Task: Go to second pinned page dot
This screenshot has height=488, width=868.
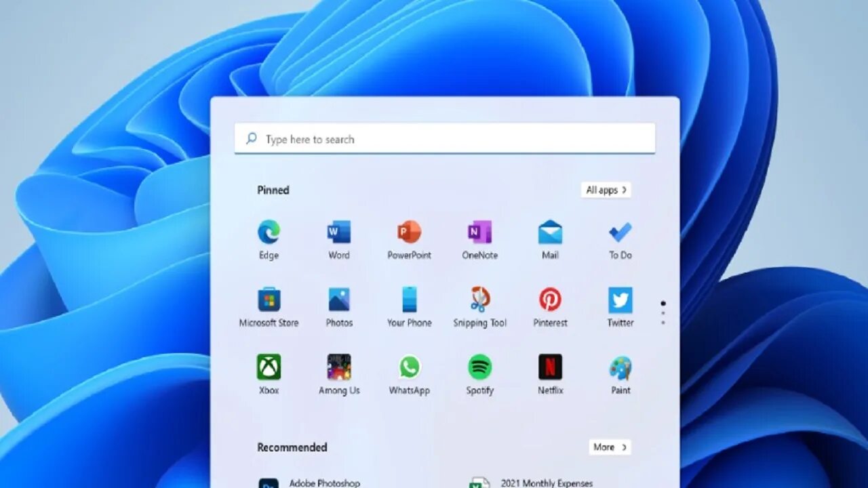Action: [663, 313]
